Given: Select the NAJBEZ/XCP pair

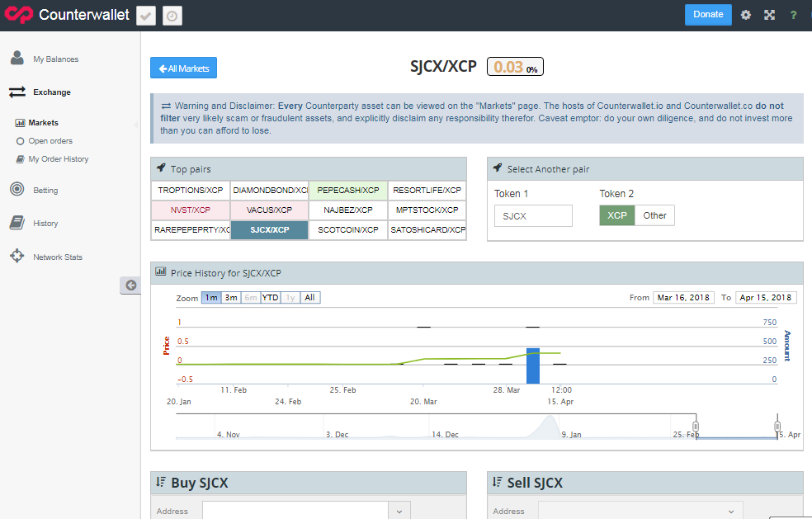Looking at the screenshot, I should [348, 210].
